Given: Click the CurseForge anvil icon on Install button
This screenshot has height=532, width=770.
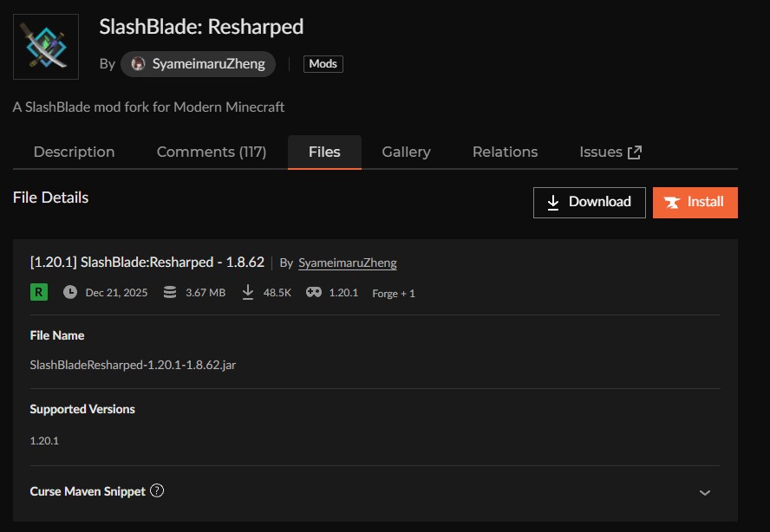Looking at the screenshot, I should tap(673, 202).
